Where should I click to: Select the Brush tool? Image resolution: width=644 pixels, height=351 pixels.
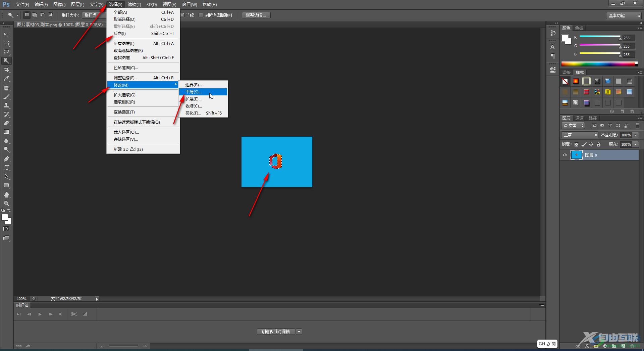[6, 97]
